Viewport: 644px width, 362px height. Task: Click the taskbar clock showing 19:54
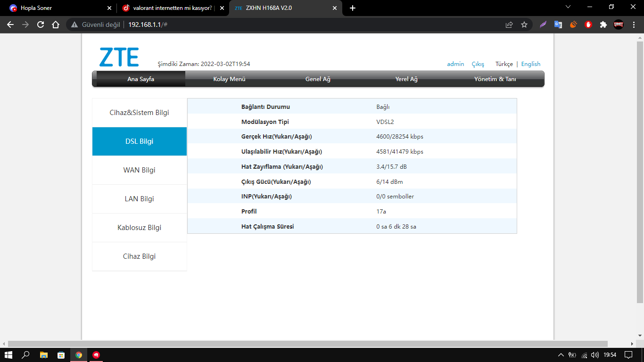tap(610, 355)
